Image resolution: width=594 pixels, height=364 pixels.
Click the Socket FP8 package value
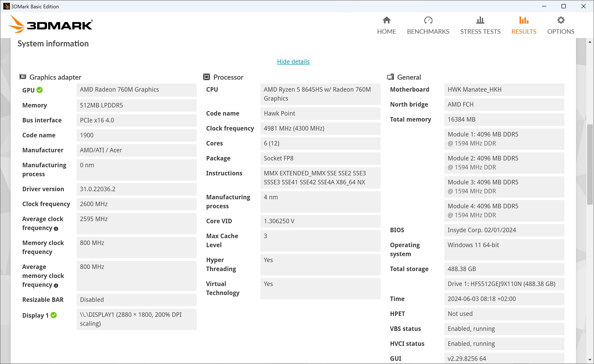pos(320,158)
